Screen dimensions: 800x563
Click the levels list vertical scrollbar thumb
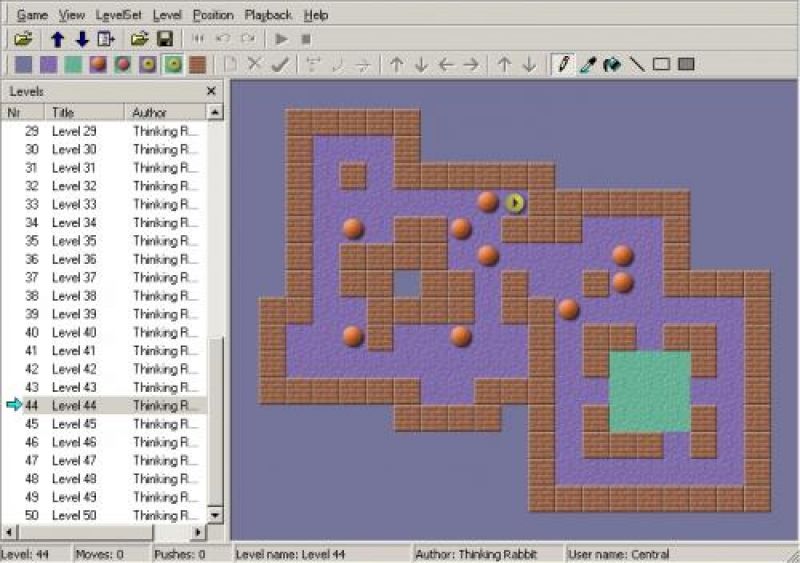click(x=215, y=421)
